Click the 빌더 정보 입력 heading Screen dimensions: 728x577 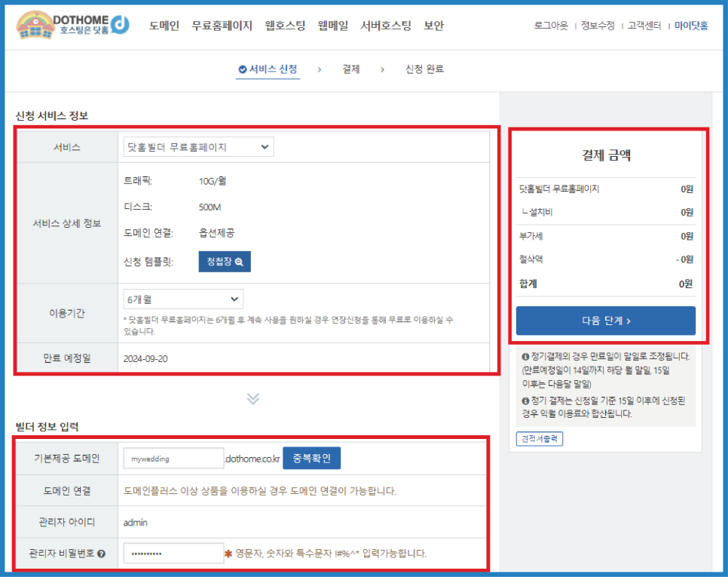click(47, 426)
